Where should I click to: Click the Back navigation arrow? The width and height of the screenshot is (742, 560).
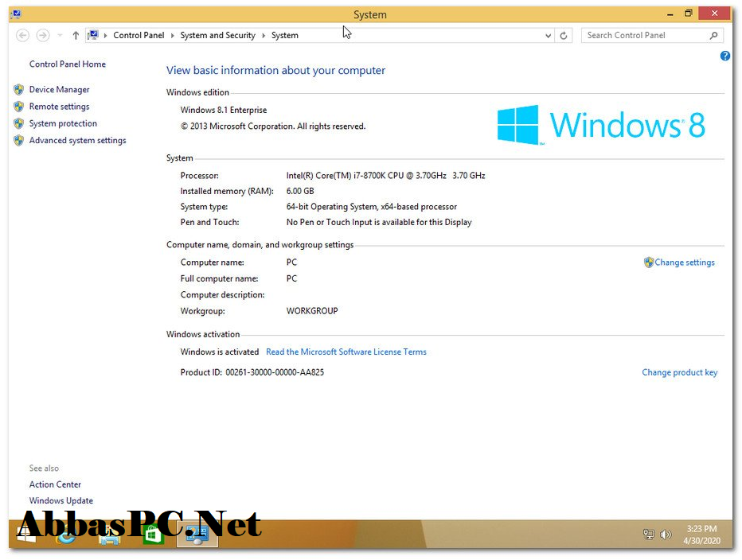click(x=22, y=36)
